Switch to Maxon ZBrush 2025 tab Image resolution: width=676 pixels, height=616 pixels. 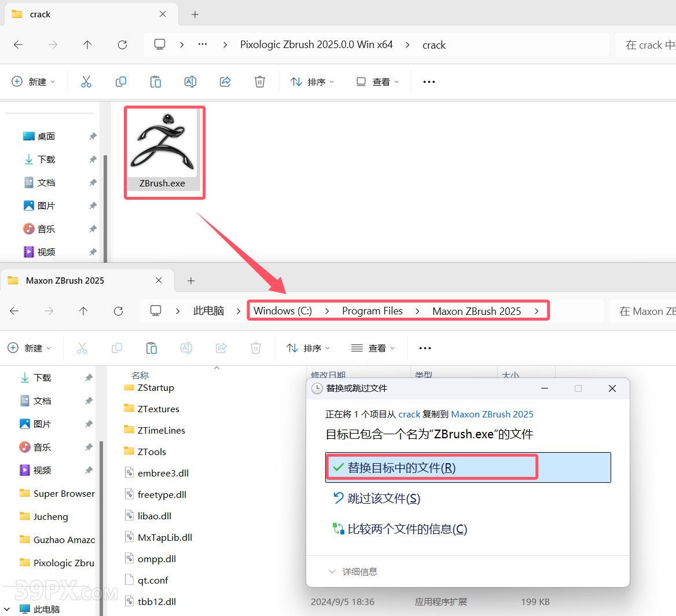click(x=87, y=281)
